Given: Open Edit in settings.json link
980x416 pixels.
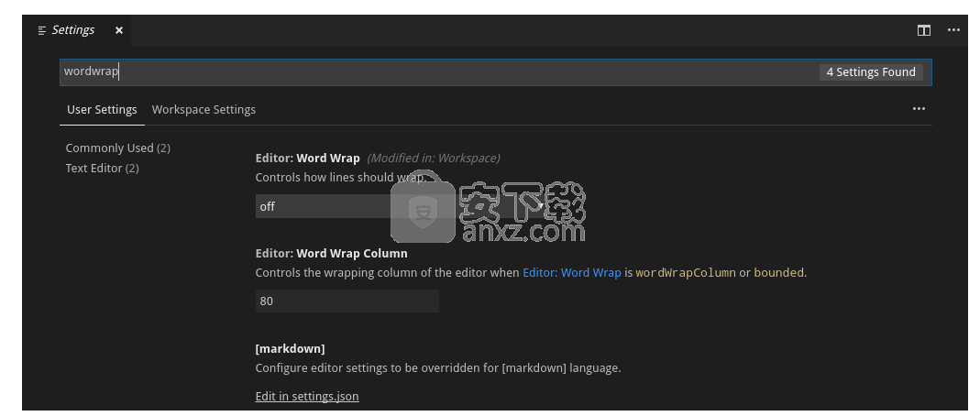Looking at the screenshot, I should tap(307, 396).
